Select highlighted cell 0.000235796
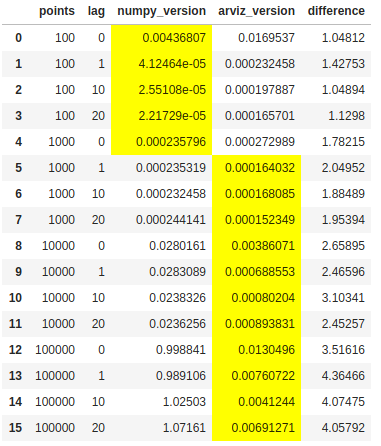This screenshot has width=381, height=446. (161, 142)
